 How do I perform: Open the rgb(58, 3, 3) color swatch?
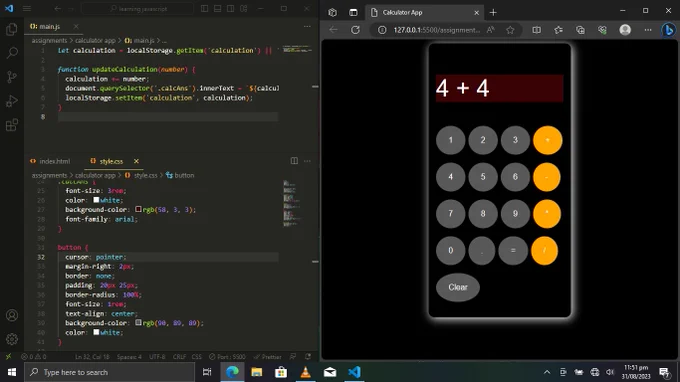pos(138,209)
